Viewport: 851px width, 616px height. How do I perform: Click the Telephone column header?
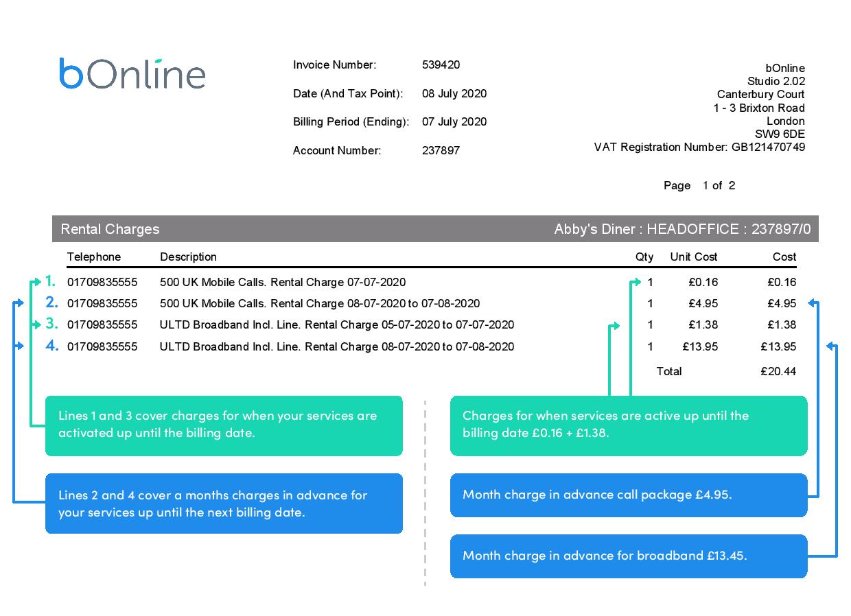(x=94, y=257)
